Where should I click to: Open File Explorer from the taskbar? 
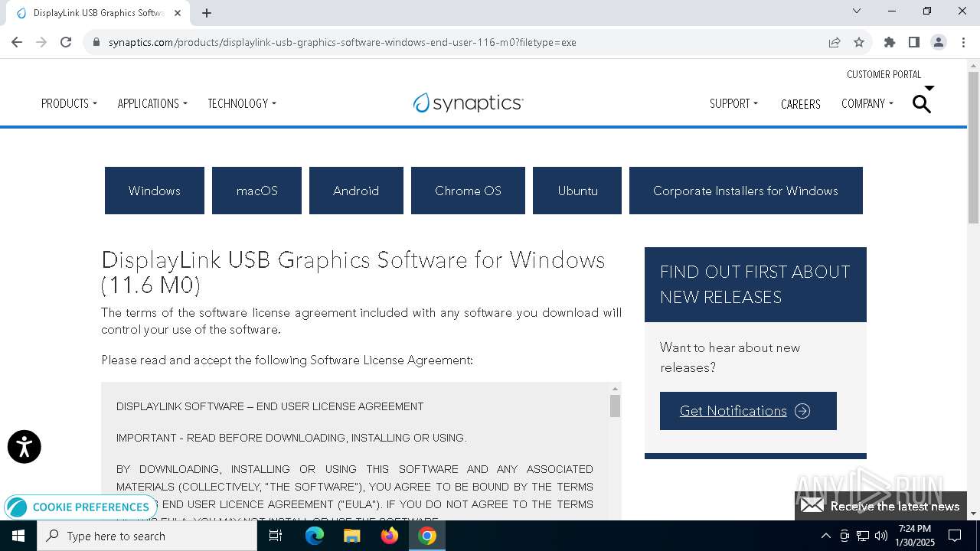pyautogui.click(x=352, y=536)
